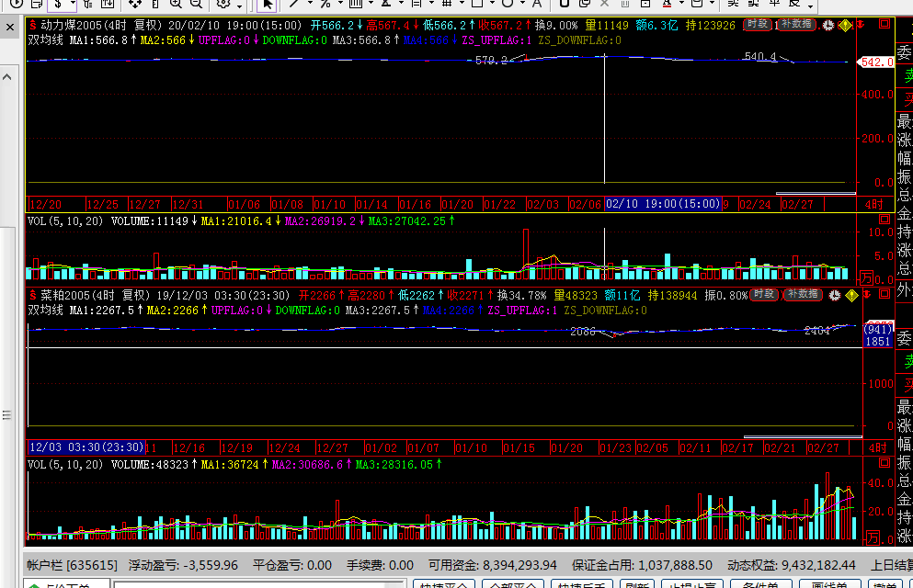Image resolution: width=913 pixels, height=588 pixels.
Task: Click the delete X toolbar icon
Action: (x=604, y=4)
